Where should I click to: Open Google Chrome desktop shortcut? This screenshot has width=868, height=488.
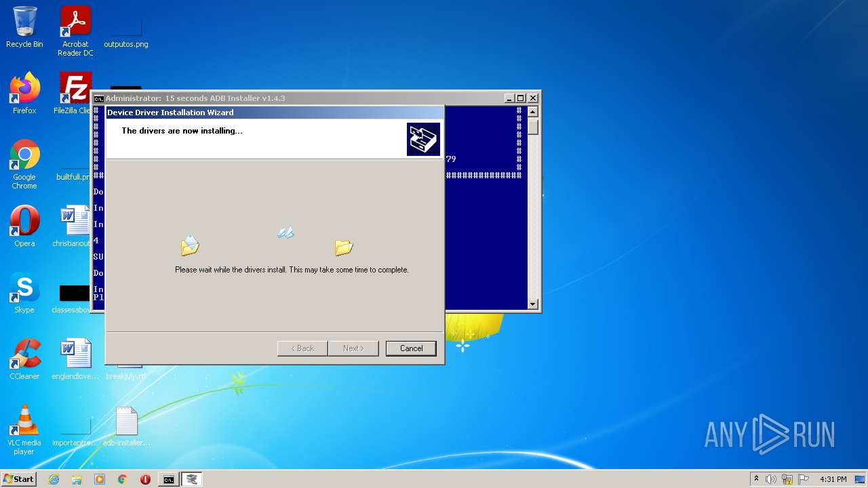coord(24,165)
